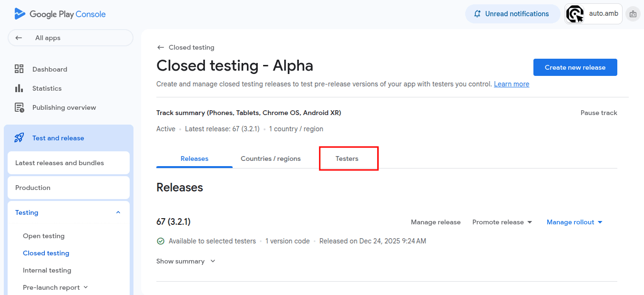
Task: Click the back arrow next to Closed testing
Action: (161, 47)
